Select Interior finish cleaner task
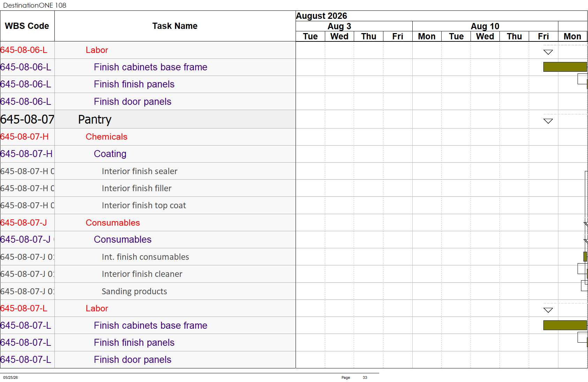 (x=142, y=274)
